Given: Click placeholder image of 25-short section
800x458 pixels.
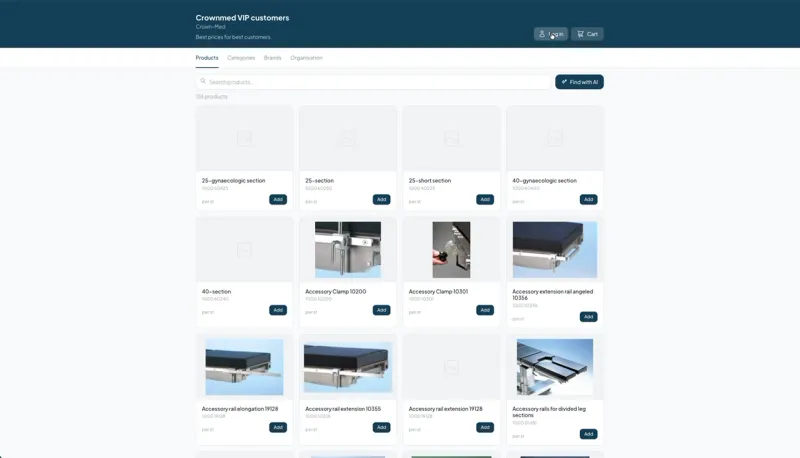Looking at the screenshot, I should coord(452,138).
